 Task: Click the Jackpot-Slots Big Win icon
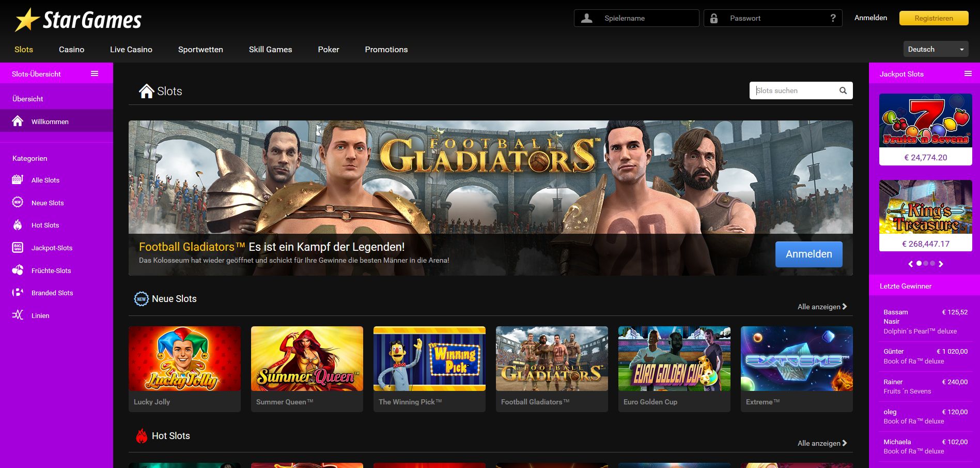coord(18,247)
